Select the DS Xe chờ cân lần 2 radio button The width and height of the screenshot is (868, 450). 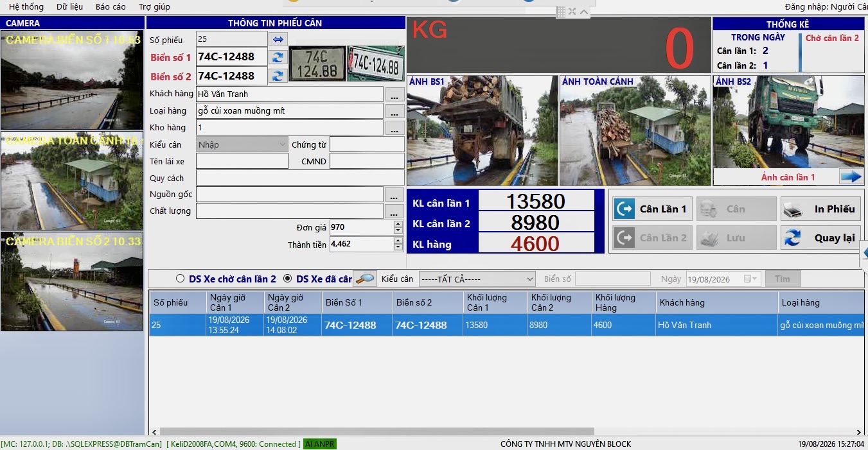181,279
